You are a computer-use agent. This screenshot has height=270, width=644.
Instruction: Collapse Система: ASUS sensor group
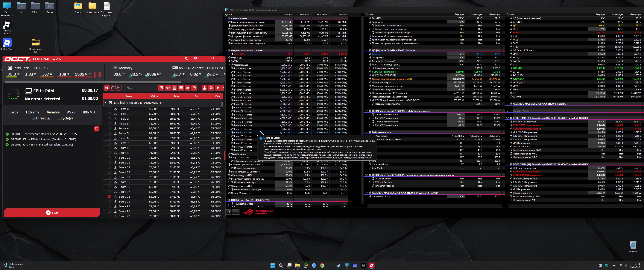pos(226,19)
